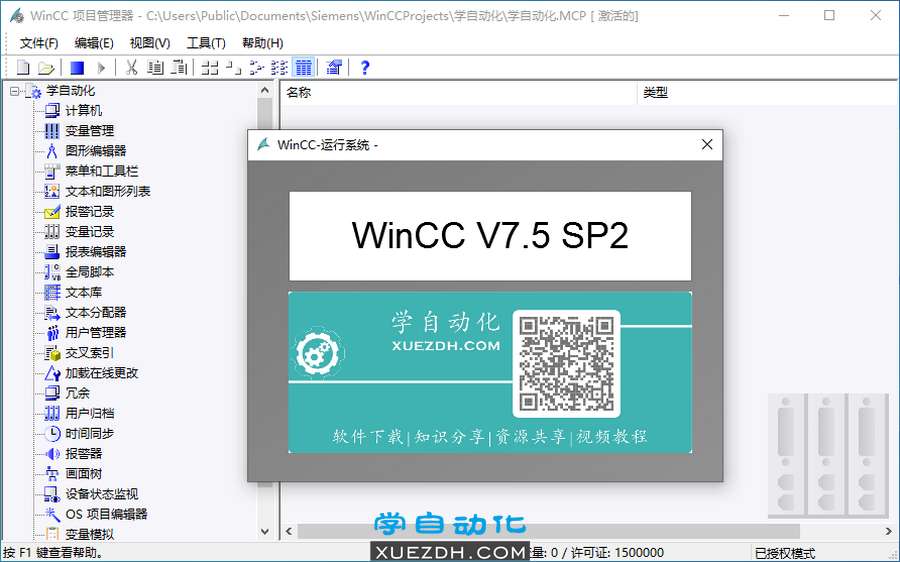900x562 pixels.
Task: Open the 文件(F) menu
Action: 39,43
